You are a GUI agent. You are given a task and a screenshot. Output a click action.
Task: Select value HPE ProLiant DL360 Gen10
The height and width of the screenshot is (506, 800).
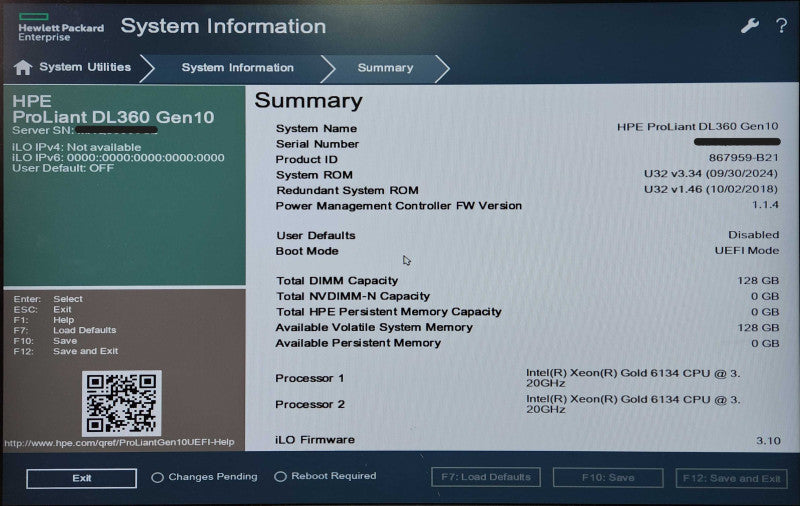[x=697, y=126]
